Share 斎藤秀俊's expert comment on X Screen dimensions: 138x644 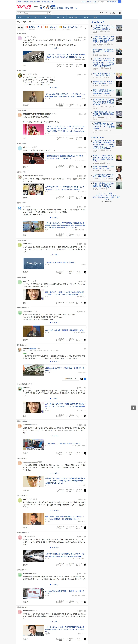coord(82,379)
